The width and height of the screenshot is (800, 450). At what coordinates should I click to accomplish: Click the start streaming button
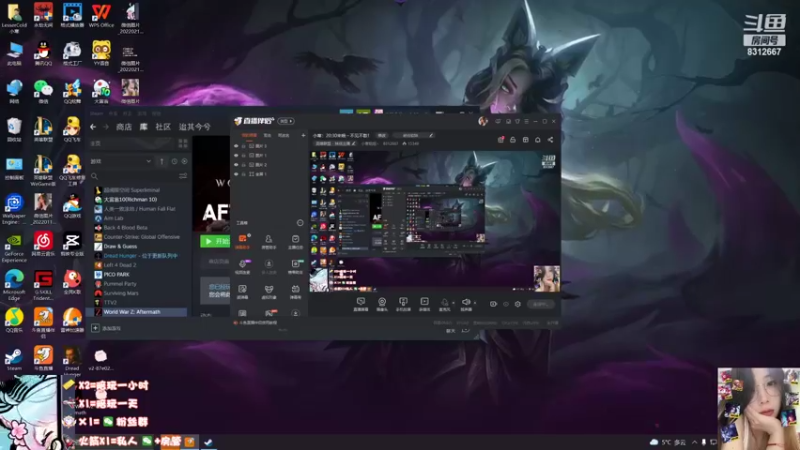point(540,304)
